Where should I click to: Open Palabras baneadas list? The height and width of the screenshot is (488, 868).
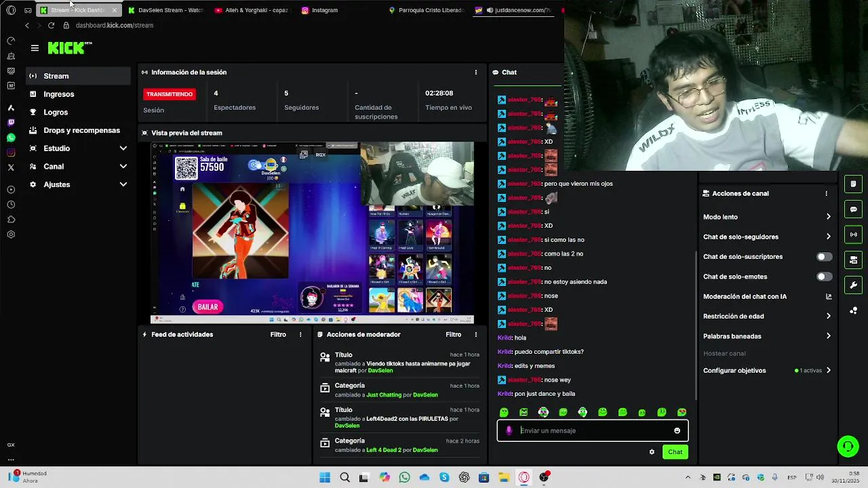pyautogui.click(x=767, y=336)
